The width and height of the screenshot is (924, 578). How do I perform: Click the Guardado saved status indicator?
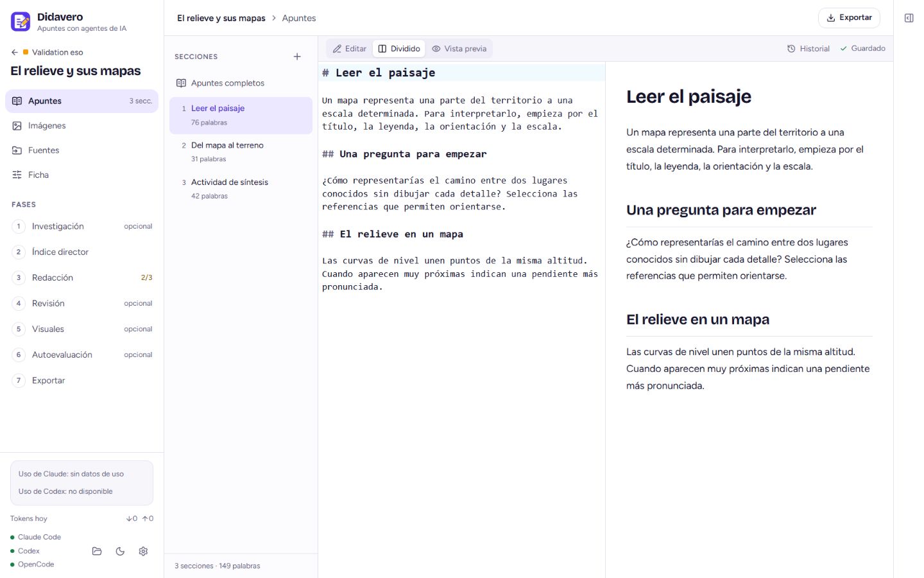click(x=862, y=49)
